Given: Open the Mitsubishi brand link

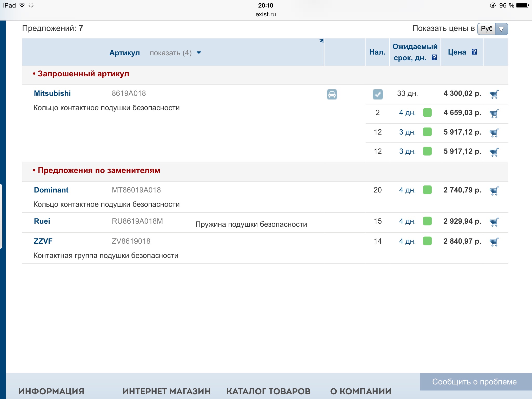Looking at the screenshot, I should (52, 93).
